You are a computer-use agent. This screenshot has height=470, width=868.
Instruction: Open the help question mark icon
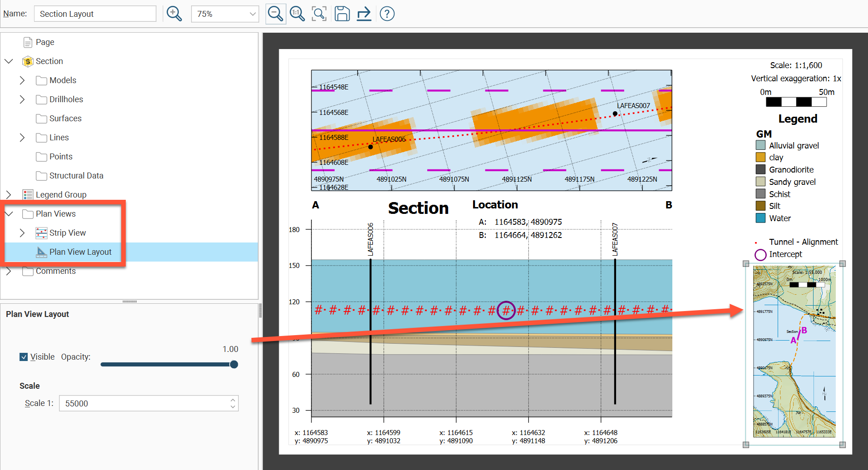(387, 14)
